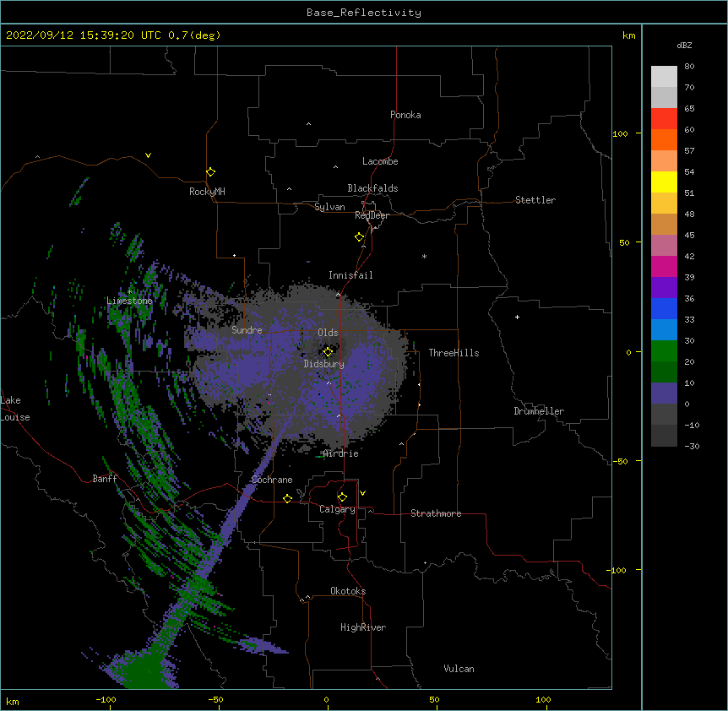Click the yellow diamond marker above the Calgary label
Viewport: 728px width, 711px height.
click(x=342, y=497)
